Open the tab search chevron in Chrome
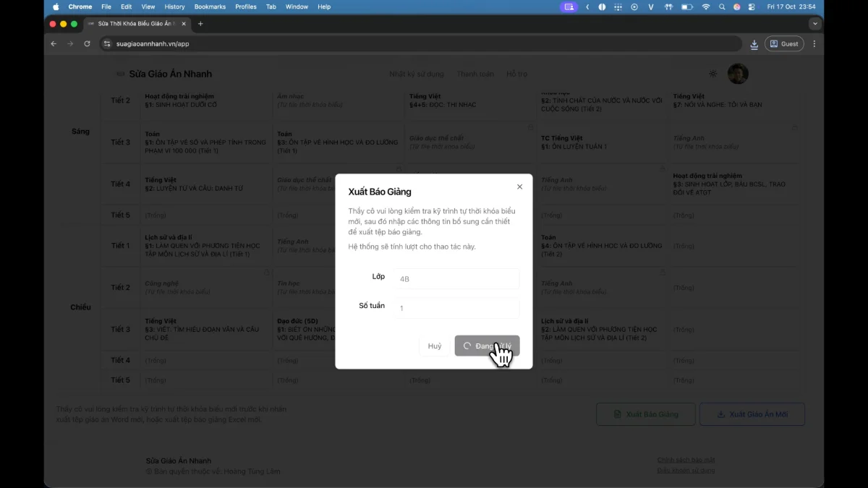 pyautogui.click(x=814, y=23)
